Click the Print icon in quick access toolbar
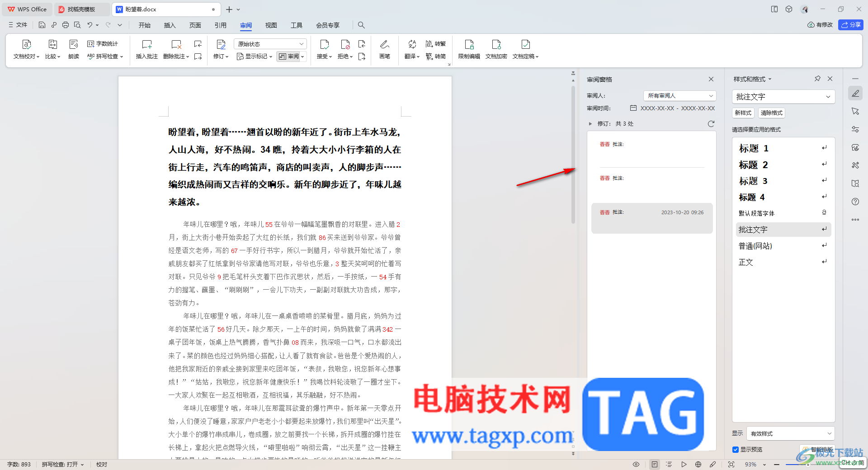868x470 pixels. (66, 25)
